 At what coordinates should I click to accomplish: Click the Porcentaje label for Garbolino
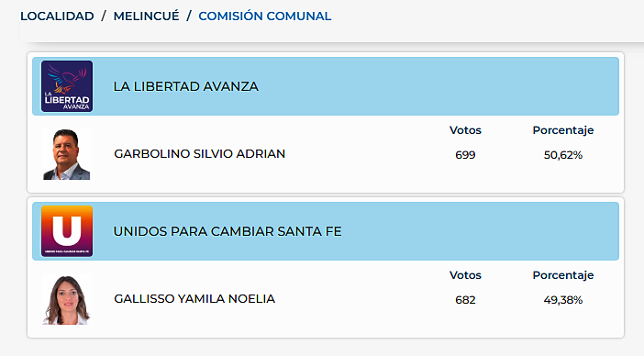click(x=563, y=130)
